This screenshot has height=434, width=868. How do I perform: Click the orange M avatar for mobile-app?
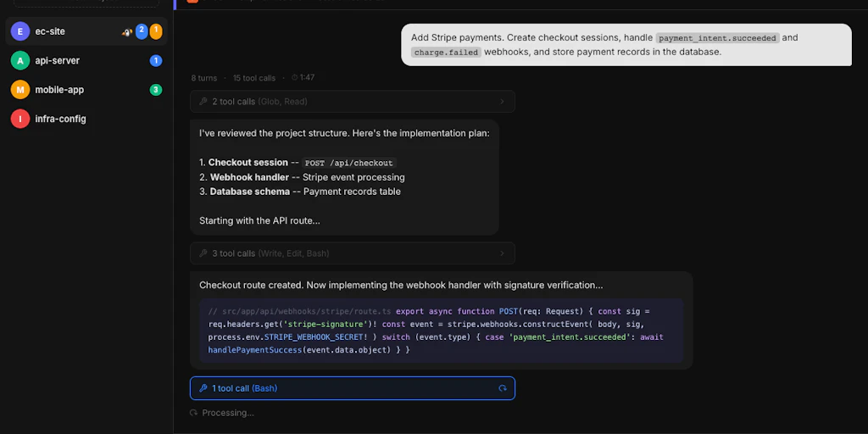coord(20,90)
